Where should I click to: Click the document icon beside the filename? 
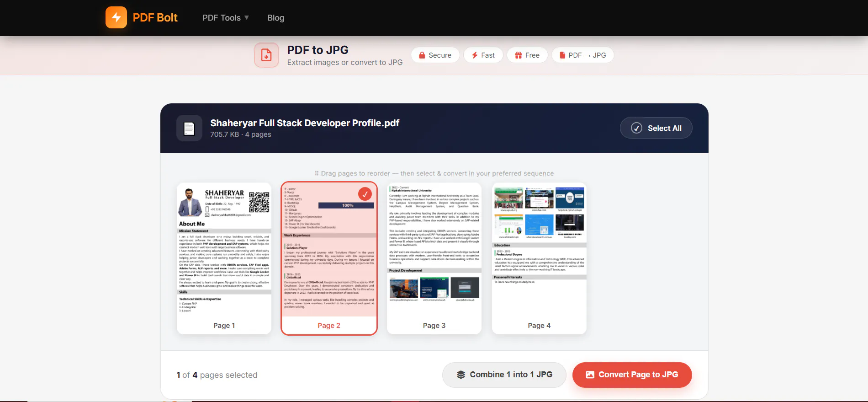[189, 129]
